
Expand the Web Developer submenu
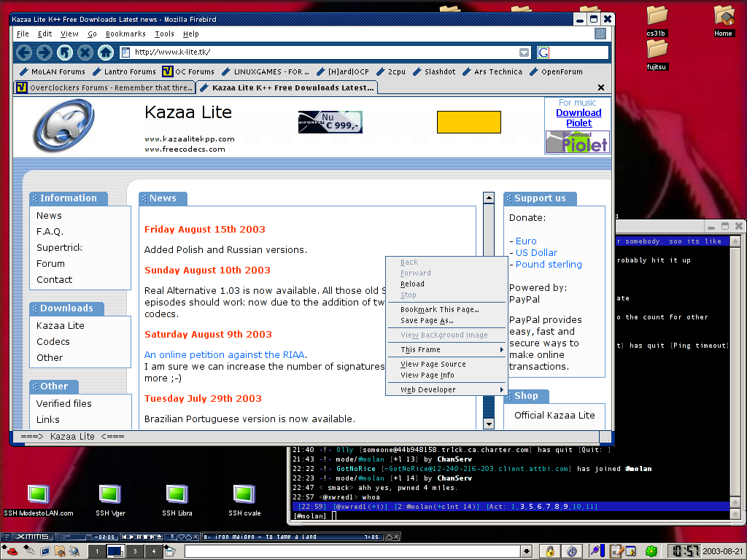point(446,389)
